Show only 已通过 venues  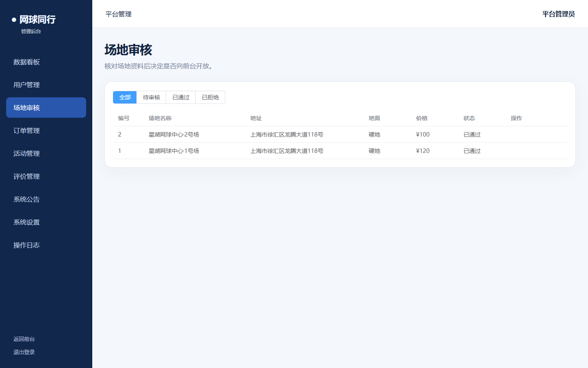coord(181,97)
